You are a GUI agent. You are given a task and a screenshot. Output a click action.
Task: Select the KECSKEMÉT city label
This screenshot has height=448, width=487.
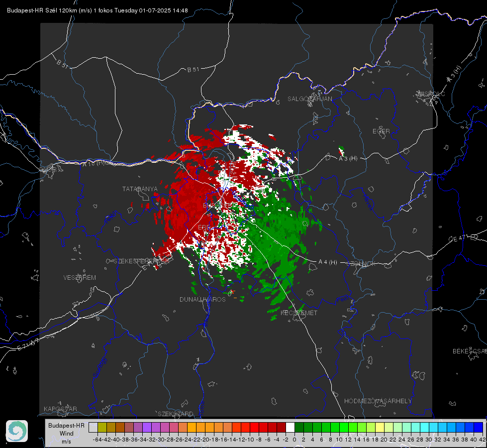(299, 313)
